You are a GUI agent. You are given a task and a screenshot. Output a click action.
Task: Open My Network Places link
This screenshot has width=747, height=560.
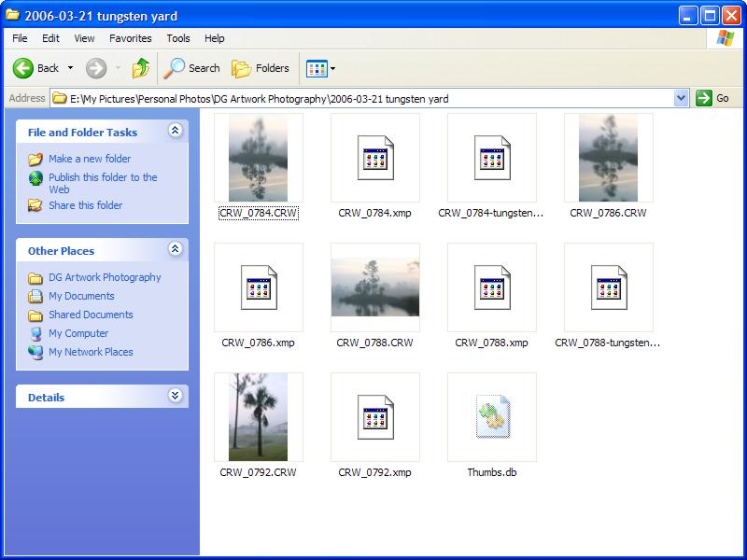[x=91, y=352]
